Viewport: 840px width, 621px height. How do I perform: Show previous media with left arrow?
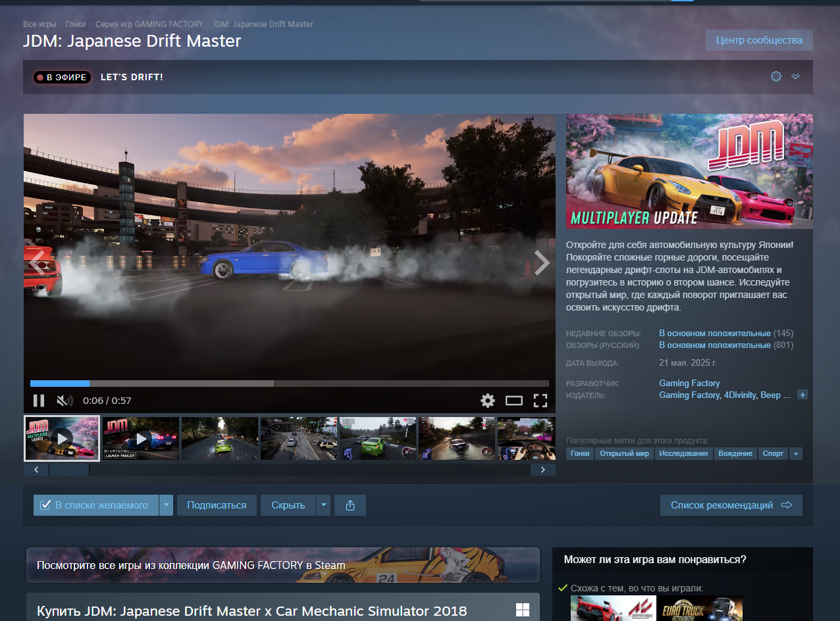pos(38,262)
